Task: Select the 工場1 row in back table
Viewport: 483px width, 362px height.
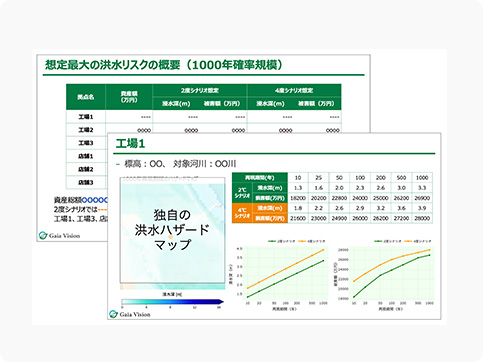Action: tap(204, 117)
